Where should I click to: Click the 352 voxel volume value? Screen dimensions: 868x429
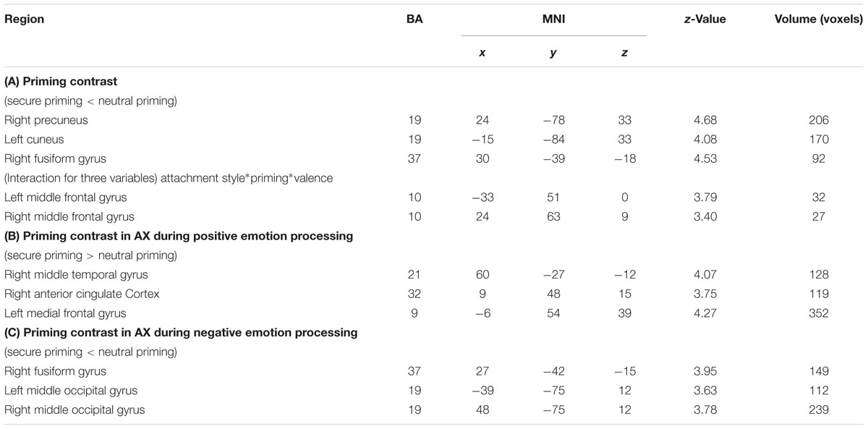tap(820, 313)
